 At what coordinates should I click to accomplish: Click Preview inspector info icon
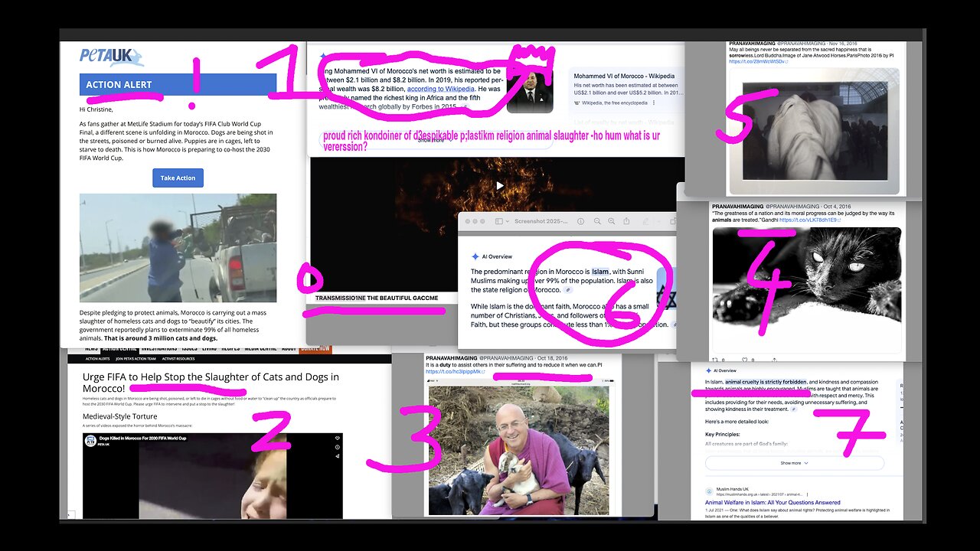(x=580, y=221)
